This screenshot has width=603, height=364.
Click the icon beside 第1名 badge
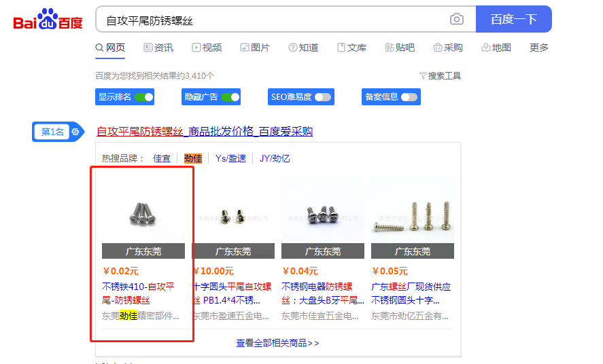tap(75, 132)
